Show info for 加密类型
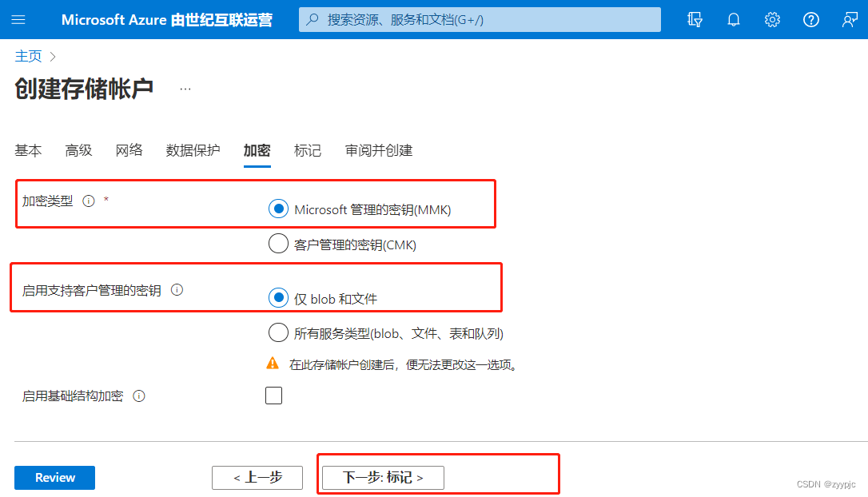 (x=89, y=201)
